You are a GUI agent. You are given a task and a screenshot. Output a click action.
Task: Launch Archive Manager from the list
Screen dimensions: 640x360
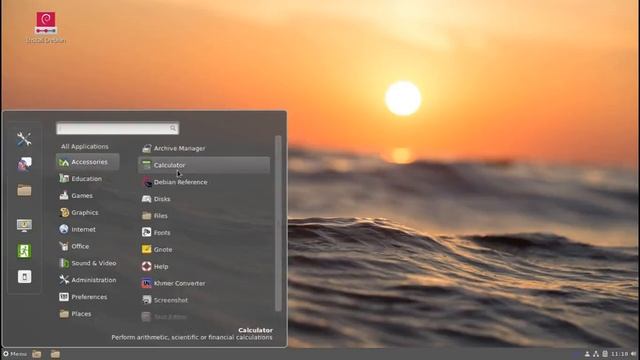click(x=204, y=149)
